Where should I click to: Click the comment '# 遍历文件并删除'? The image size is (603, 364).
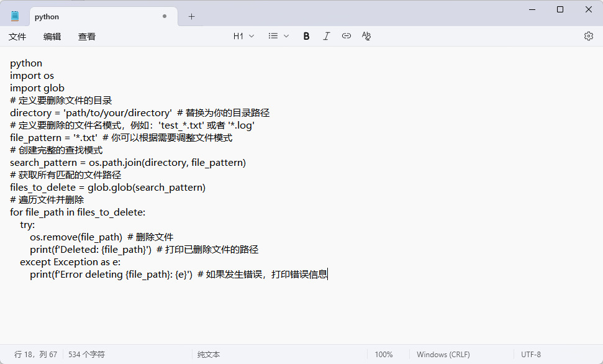click(47, 199)
